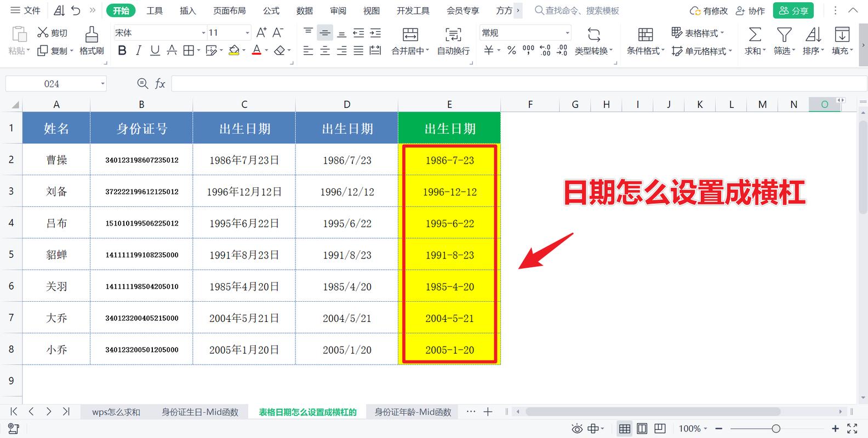This screenshot has height=438, width=868.
Task: Click the Fill (填充) icon
Action: pos(842,35)
